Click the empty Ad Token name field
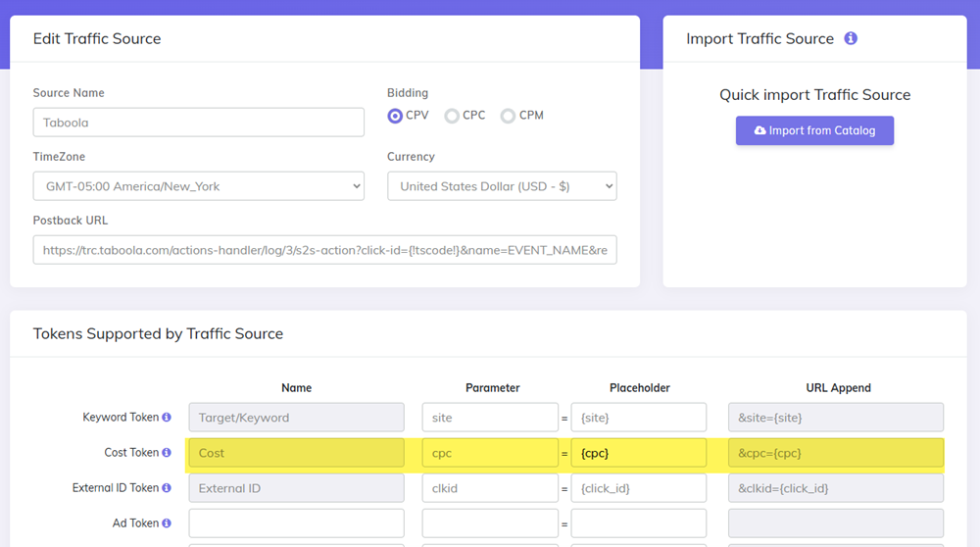Viewport: 980px width, 547px height. 296,523
